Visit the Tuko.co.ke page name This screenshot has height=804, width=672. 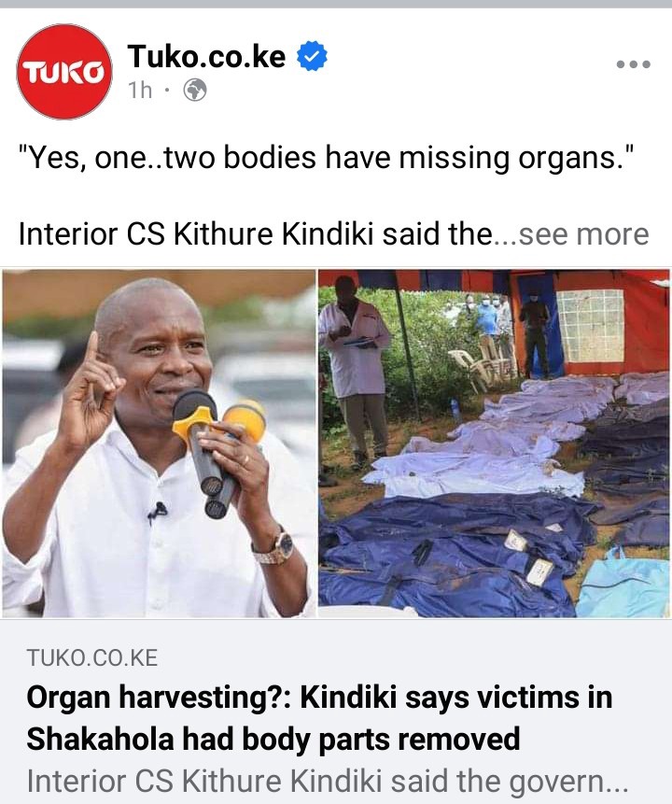[x=206, y=55]
